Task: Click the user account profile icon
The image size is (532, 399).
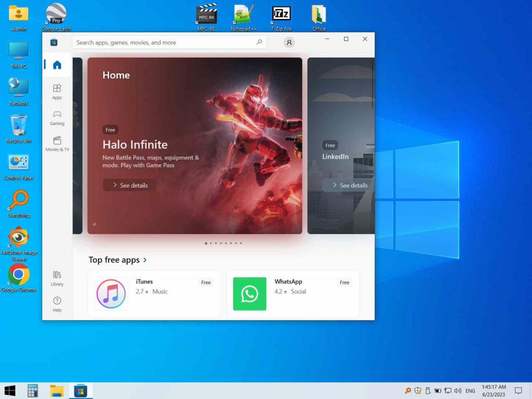Action: 289,43
